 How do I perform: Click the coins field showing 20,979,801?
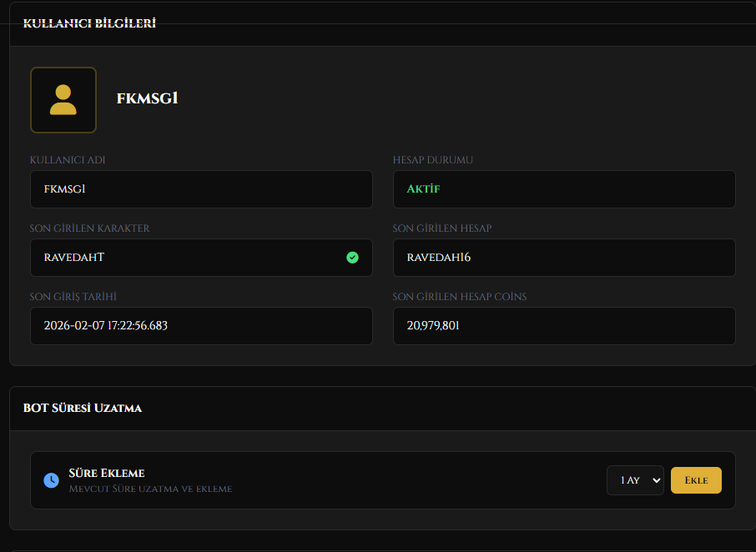(564, 326)
